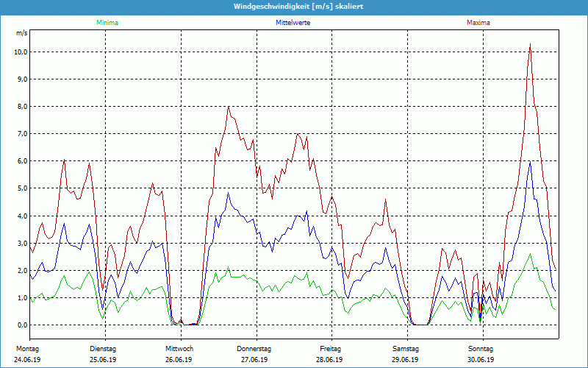Click the 'Samstag' day label
The width and height of the screenshot is (588, 368).
[406, 349]
